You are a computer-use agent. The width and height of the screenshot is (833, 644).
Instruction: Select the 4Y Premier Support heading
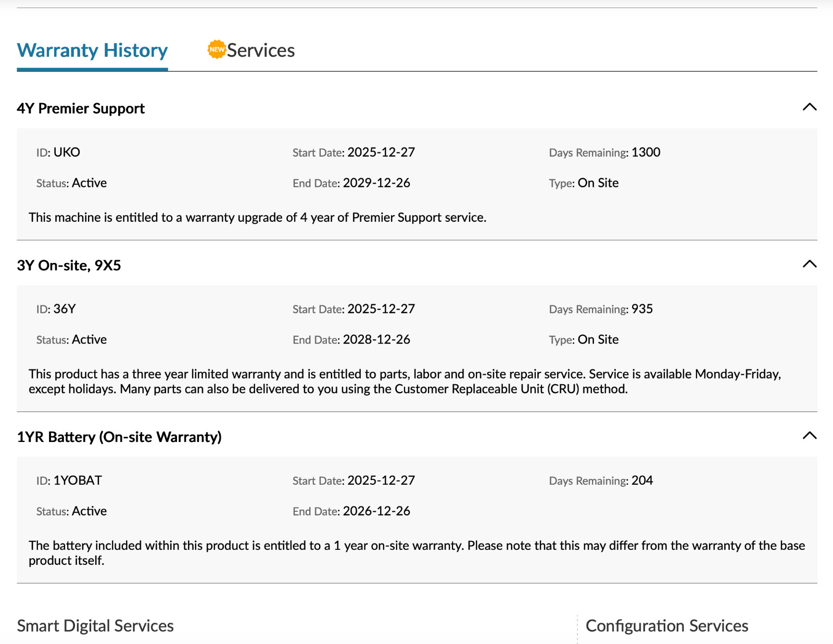pyautogui.click(x=81, y=108)
